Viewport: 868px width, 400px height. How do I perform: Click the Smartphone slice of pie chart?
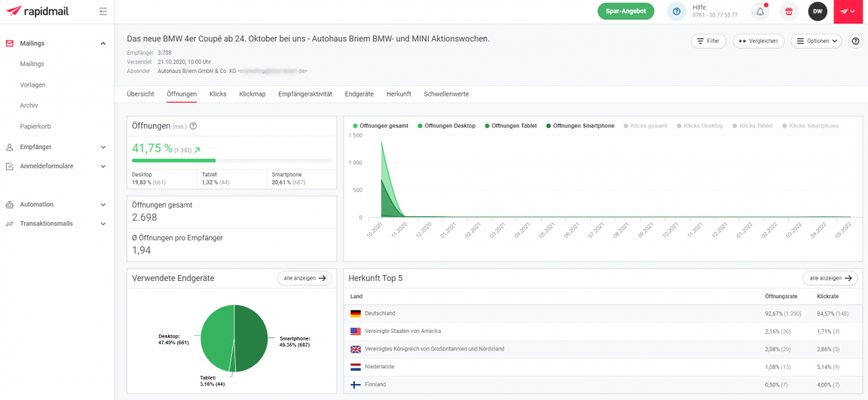click(252, 335)
